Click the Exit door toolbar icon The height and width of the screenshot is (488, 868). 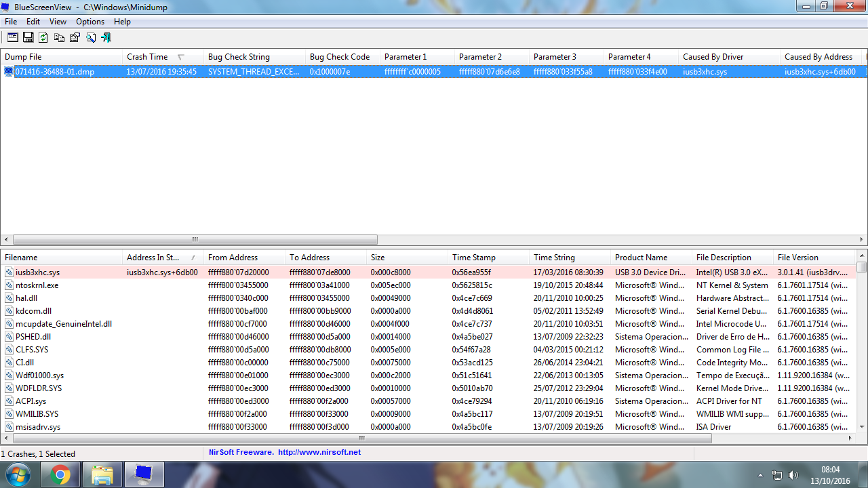(106, 37)
